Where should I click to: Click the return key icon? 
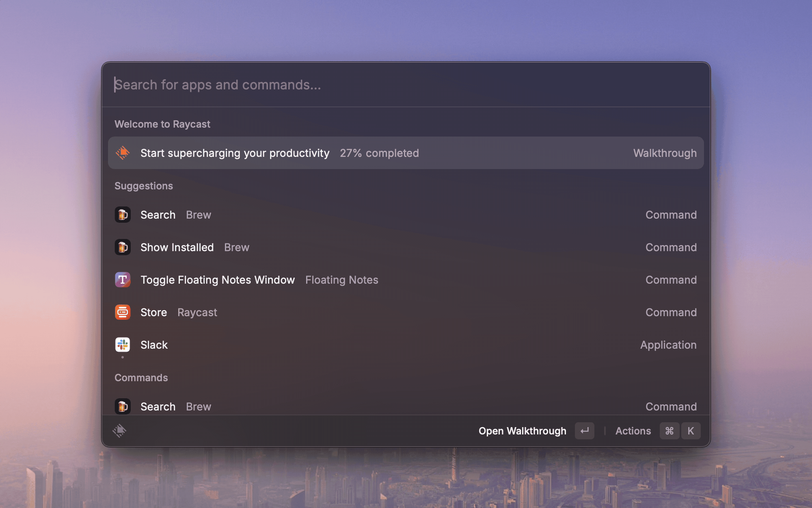pos(585,431)
